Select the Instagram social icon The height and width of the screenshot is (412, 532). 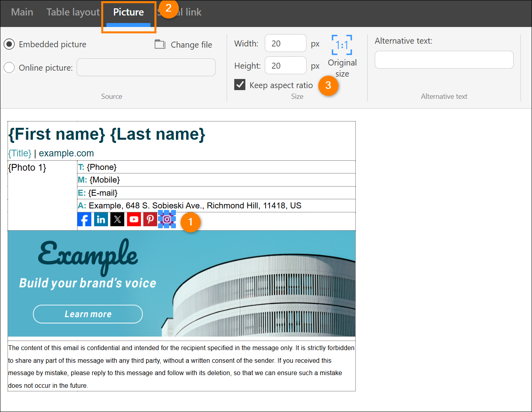tap(167, 219)
